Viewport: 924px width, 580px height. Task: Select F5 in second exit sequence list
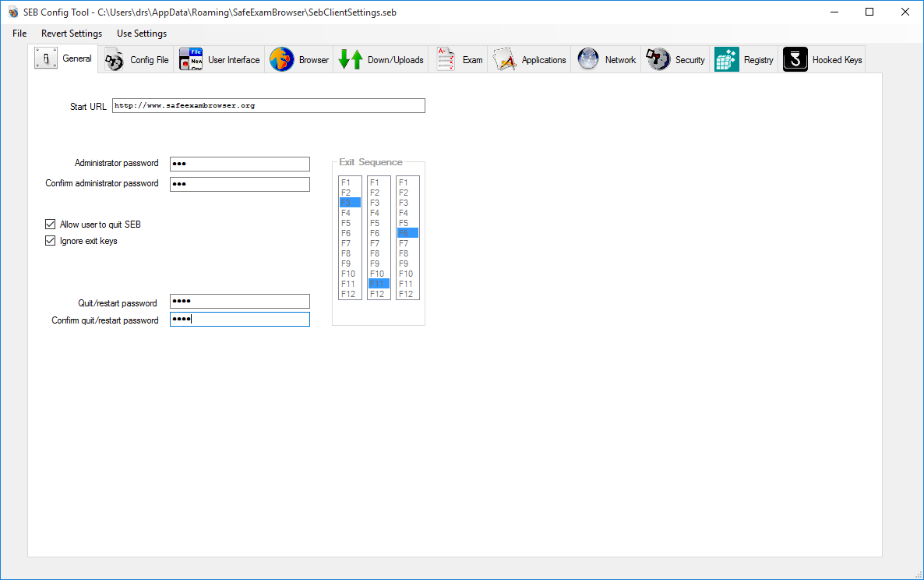(379, 223)
